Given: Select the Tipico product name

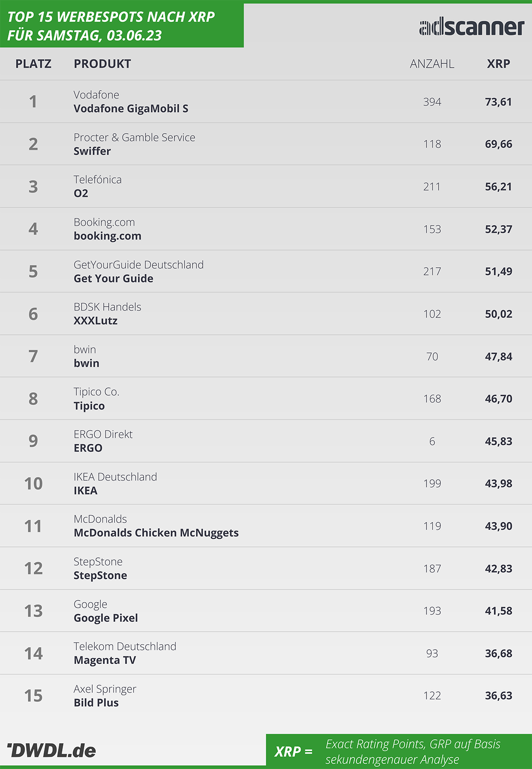Looking at the screenshot, I should point(89,406).
